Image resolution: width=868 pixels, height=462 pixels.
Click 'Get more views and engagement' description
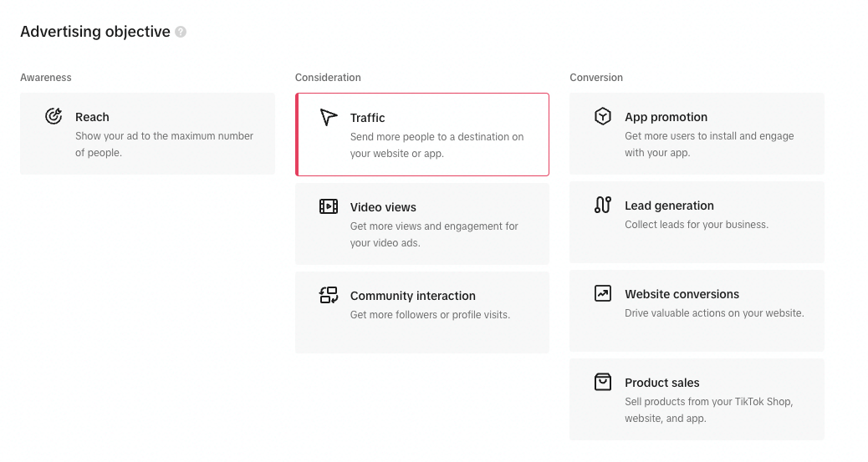tap(434, 235)
